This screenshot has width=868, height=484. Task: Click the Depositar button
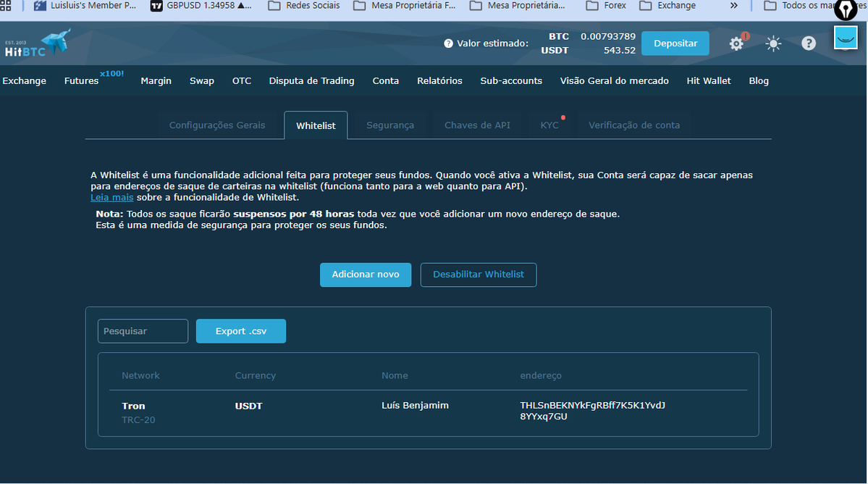pyautogui.click(x=675, y=43)
